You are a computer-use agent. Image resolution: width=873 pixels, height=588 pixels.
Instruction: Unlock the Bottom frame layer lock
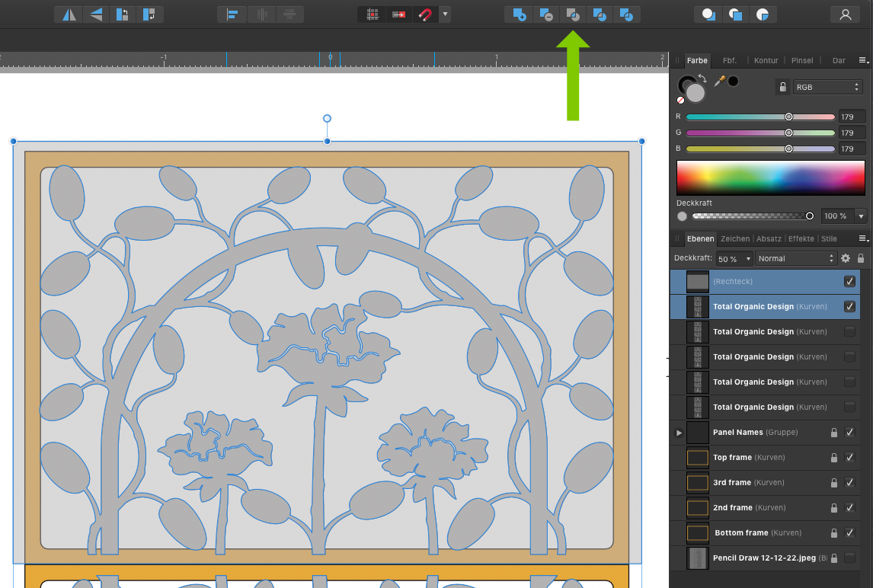pyautogui.click(x=834, y=533)
